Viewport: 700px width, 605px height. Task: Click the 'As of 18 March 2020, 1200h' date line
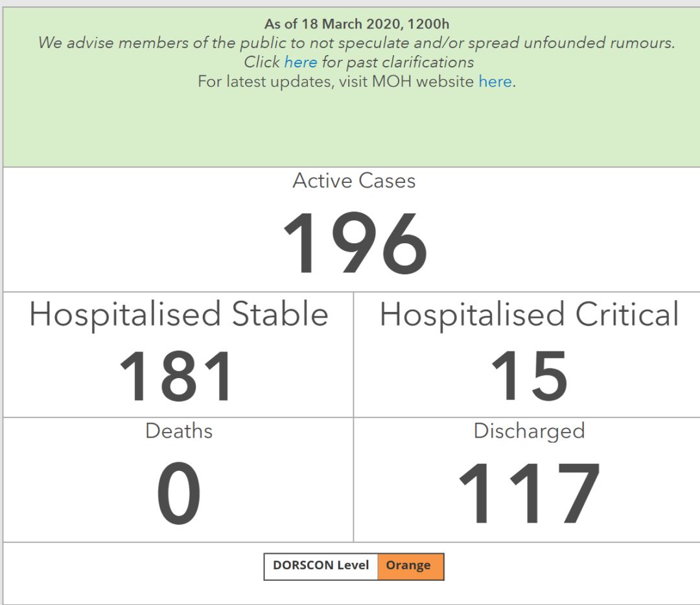356,25
